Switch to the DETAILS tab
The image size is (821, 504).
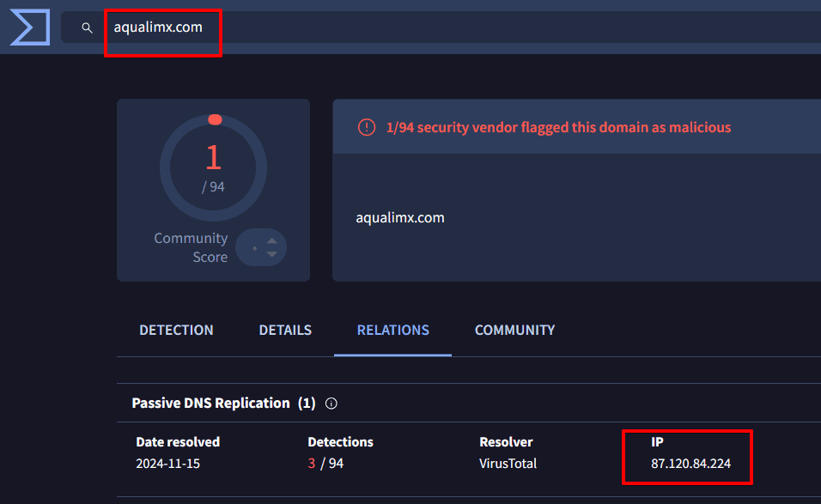pyautogui.click(x=285, y=331)
